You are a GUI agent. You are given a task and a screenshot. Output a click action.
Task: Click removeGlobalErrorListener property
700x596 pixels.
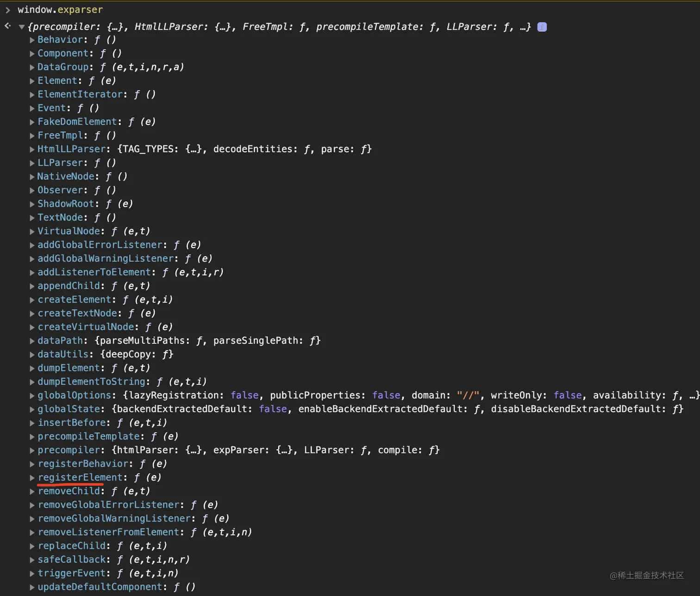[x=108, y=505]
